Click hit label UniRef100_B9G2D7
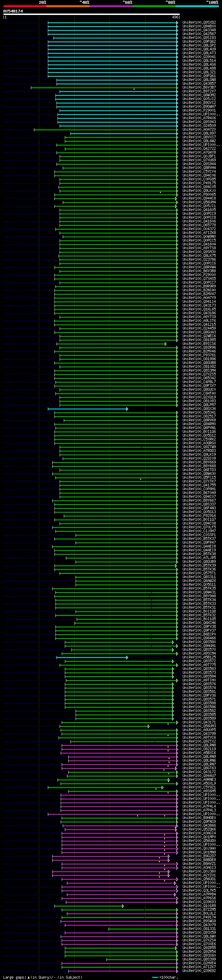This screenshot has height=980, width=222. tap(199, 856)
